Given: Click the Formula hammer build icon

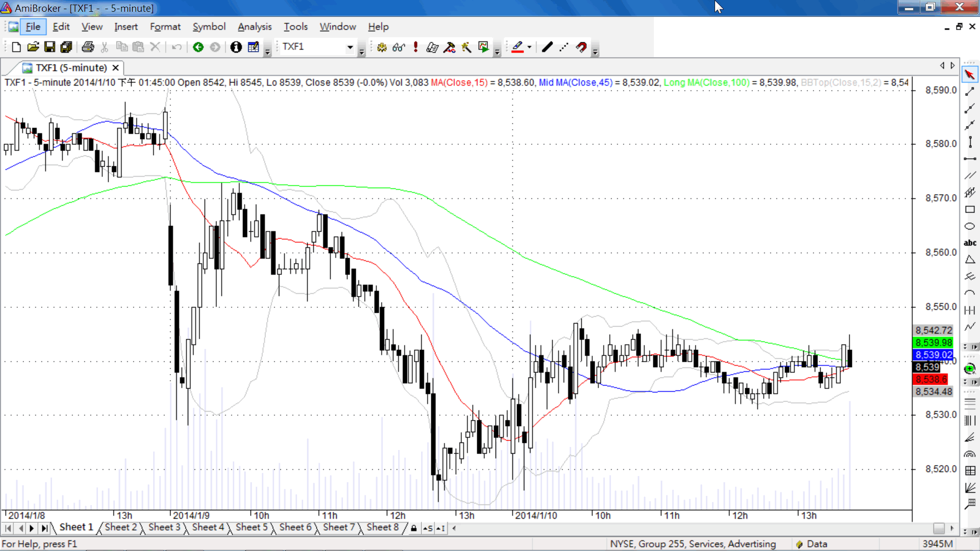Looking at the screenshot, I should 449,47.
